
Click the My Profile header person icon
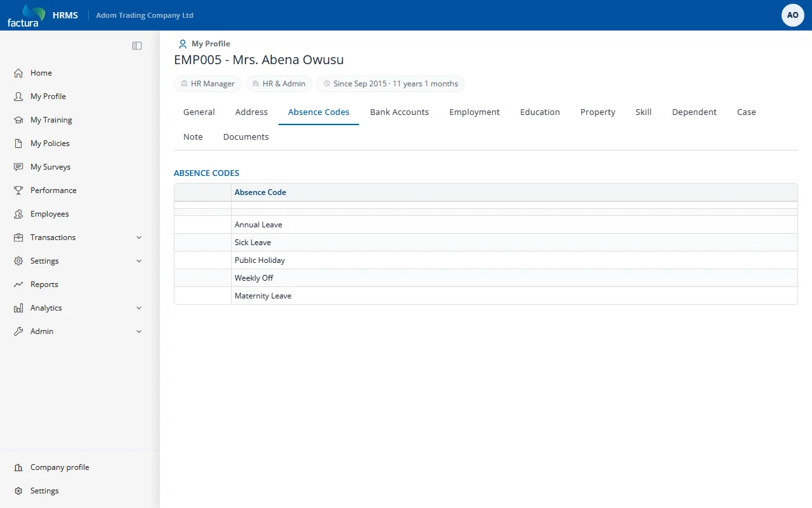[183, 44]
